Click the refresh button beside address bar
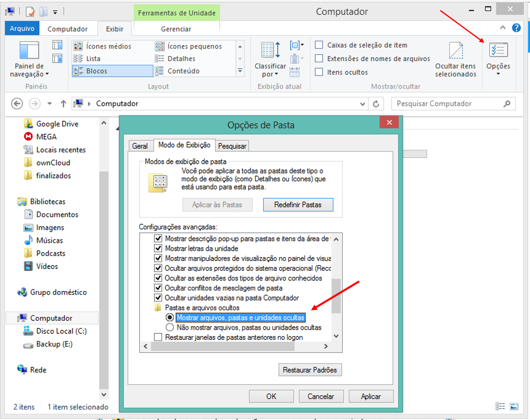Image resolution: width=530 pixels, height=420 pixels. (x=376, y=104)
